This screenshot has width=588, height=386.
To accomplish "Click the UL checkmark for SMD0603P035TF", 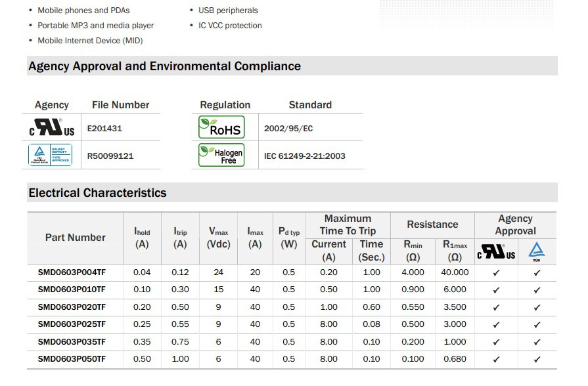I will (496, 342).
